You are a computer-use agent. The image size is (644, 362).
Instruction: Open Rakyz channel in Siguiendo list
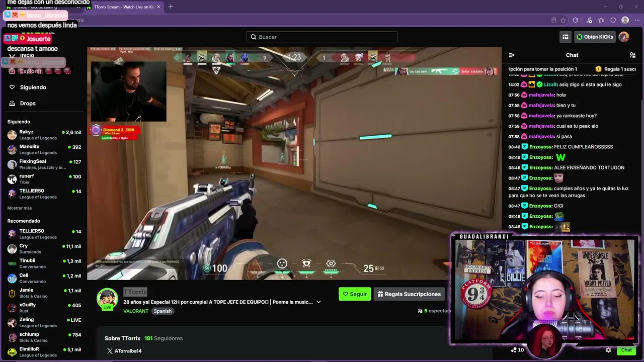tap(44, 135)
